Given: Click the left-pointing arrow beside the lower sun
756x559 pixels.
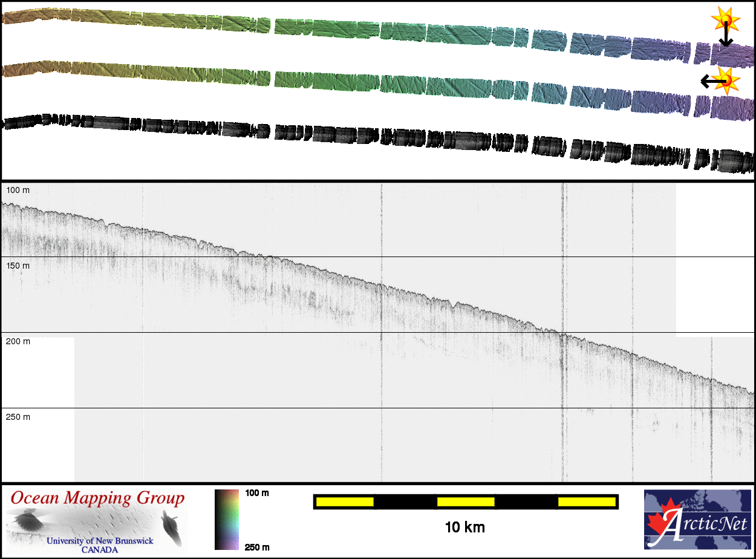Looking at the screenshot, I should pos(709,81).
